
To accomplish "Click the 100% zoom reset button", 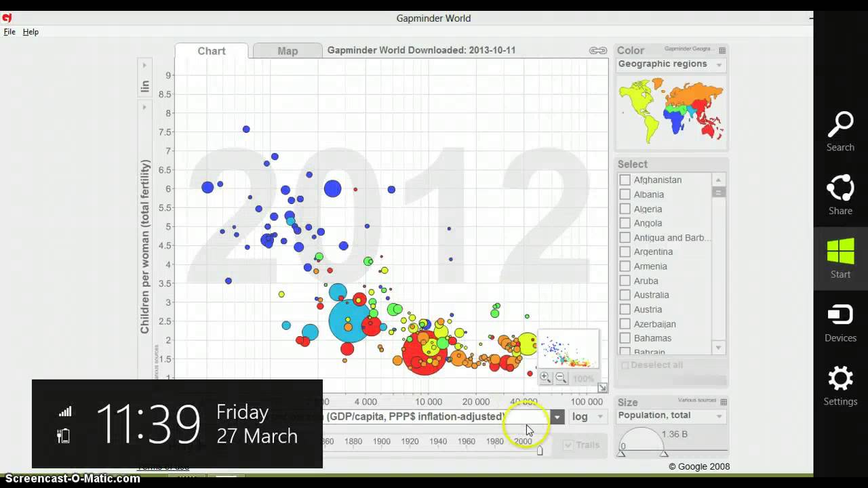I will click(583, 378).
